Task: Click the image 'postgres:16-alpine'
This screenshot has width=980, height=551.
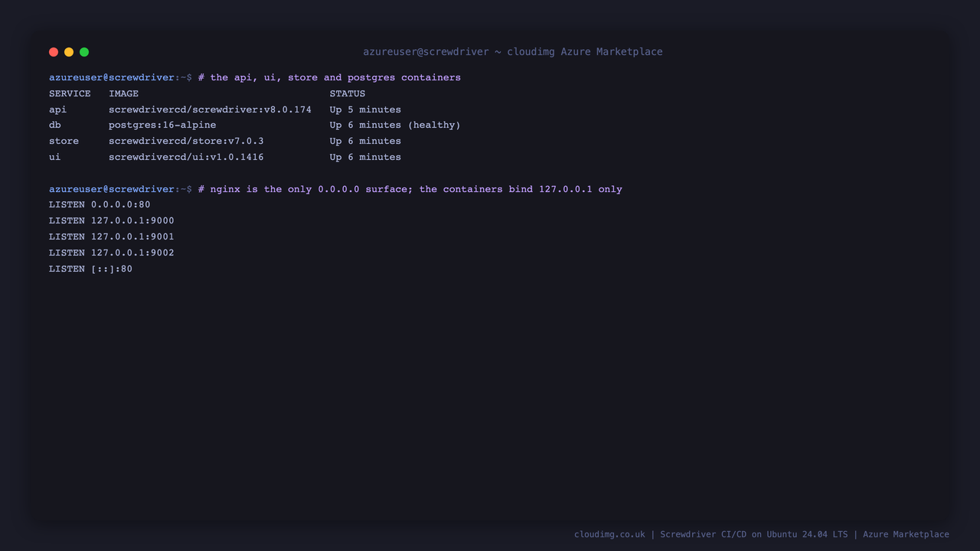Action: [162, 125]
